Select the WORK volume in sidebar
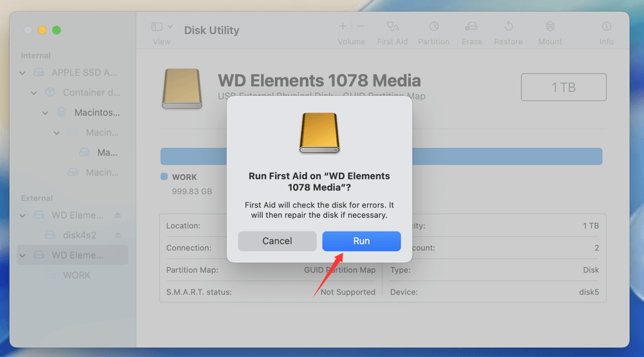 coord(77,275)
